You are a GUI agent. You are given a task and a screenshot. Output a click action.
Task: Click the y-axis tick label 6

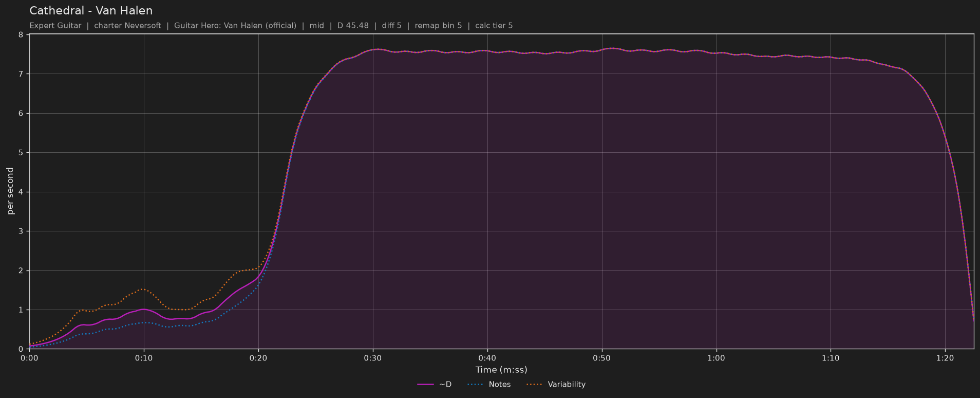21,114
